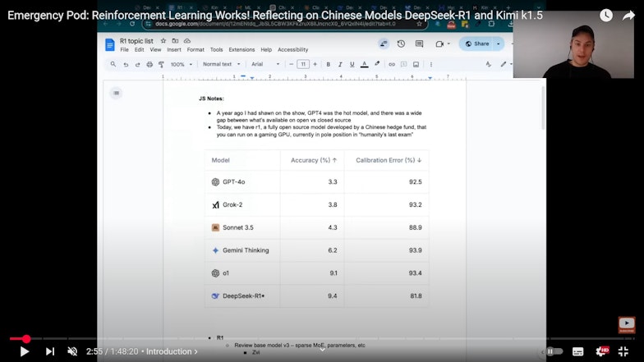This screenshot has width=644, height=362.
Task: Open the Insert menu in Docs
Action: pos(174,50)
